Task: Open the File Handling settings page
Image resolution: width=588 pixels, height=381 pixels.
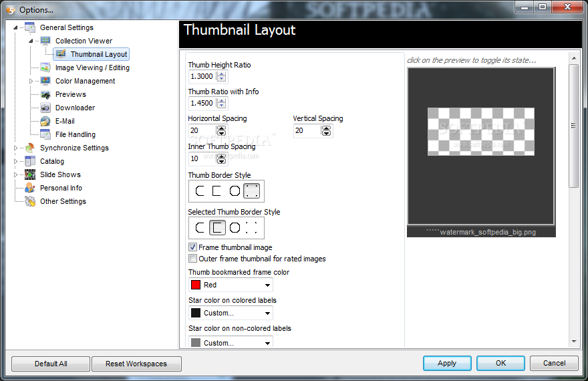Action: coord(76,134)
